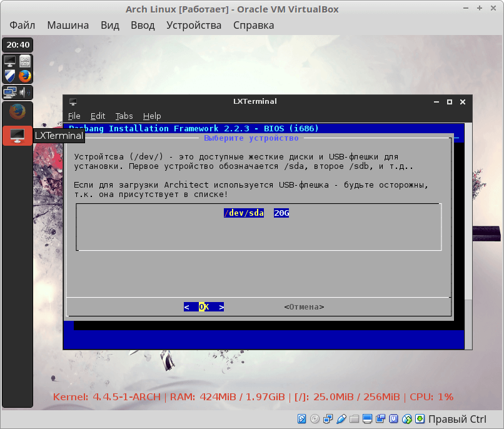Launch Firefox from the small quick-launch icon
The width and height of the screenshot is (504, 429).
click(x=25, y=76)
